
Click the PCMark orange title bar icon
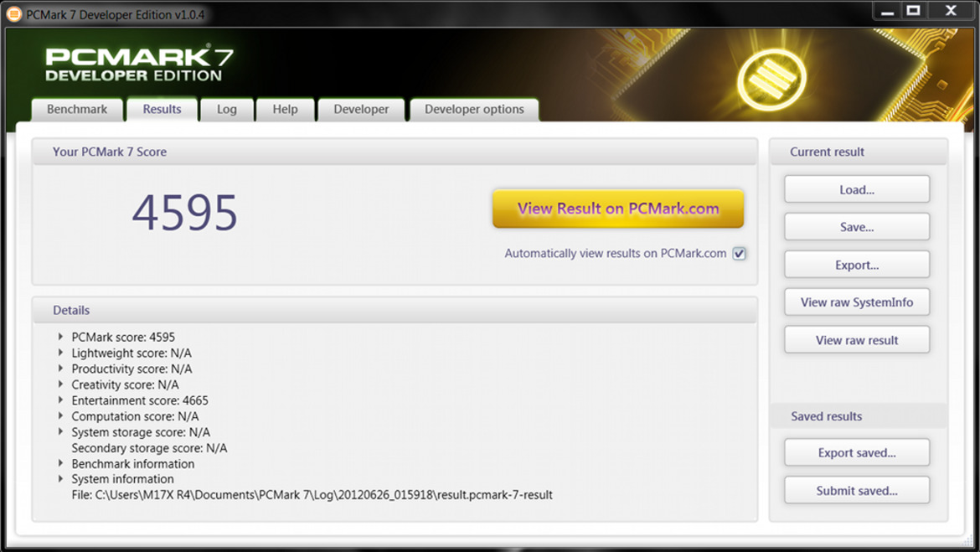click(13, 13)
